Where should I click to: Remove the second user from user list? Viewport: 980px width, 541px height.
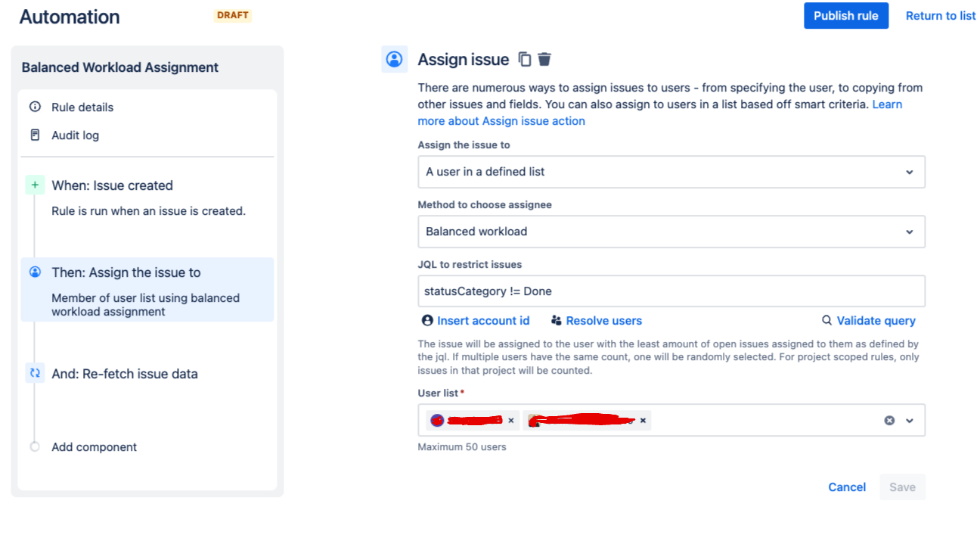643,421
